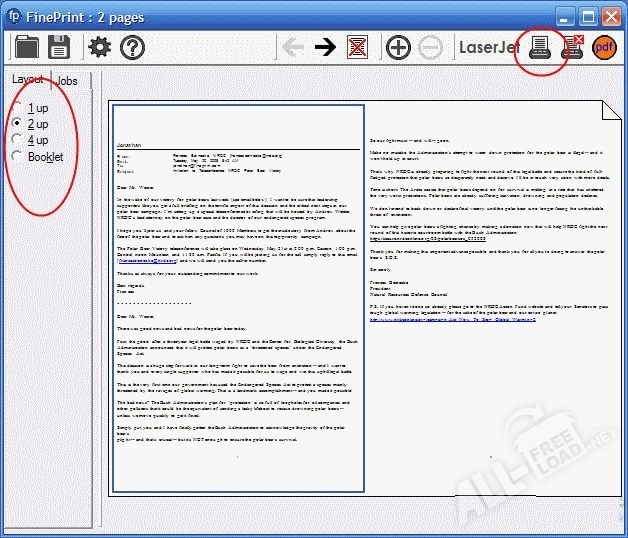The image size is (628, 538).
Task: Open settings with the gear icon
Action: coord(100,47)
